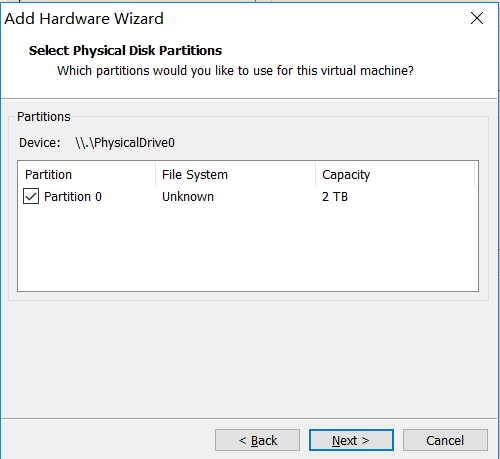Cancel the Add Hardware Wizard
The width and height of the screenshot is (500, 459).
(445, 440)
